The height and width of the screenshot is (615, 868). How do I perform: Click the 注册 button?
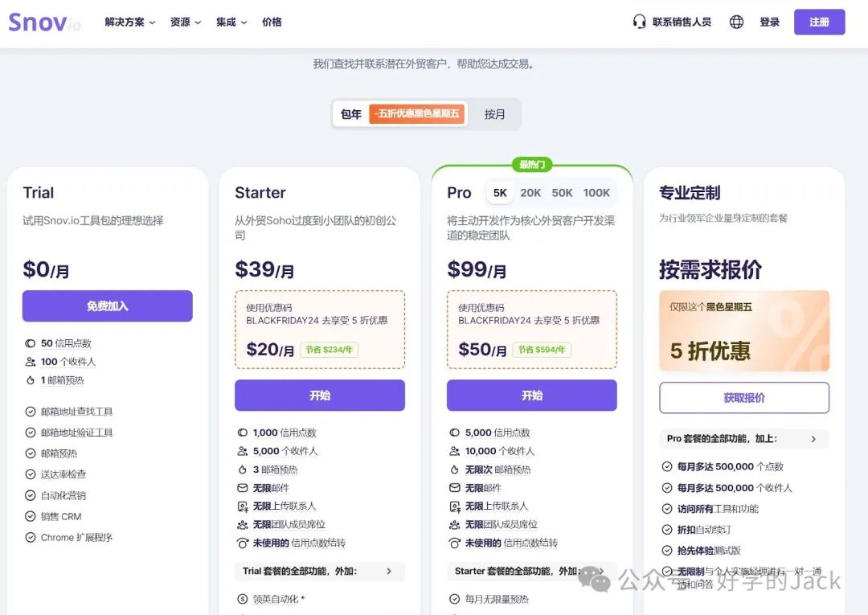coord(819,22)
